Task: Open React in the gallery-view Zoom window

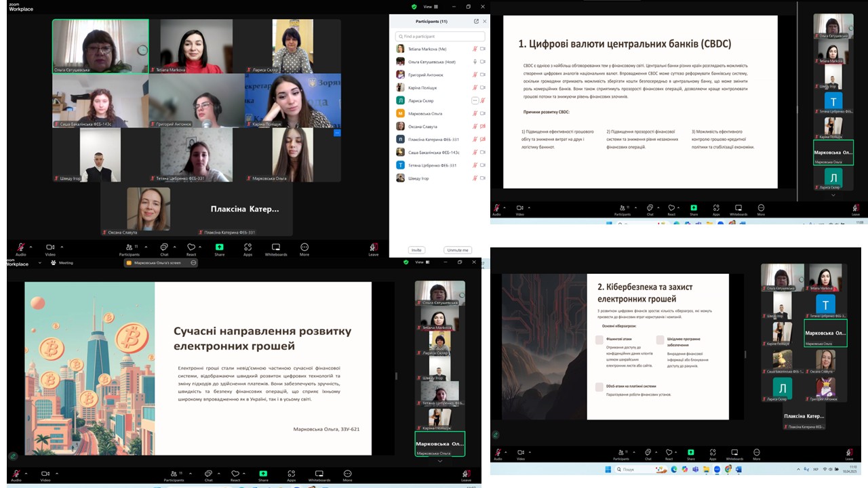Action: coord(191,249)
